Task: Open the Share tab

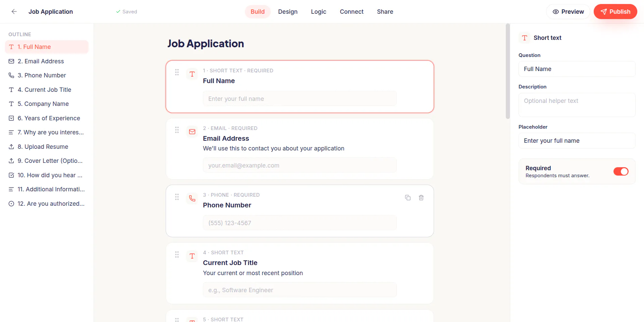Action: click(x=385, y=12)
